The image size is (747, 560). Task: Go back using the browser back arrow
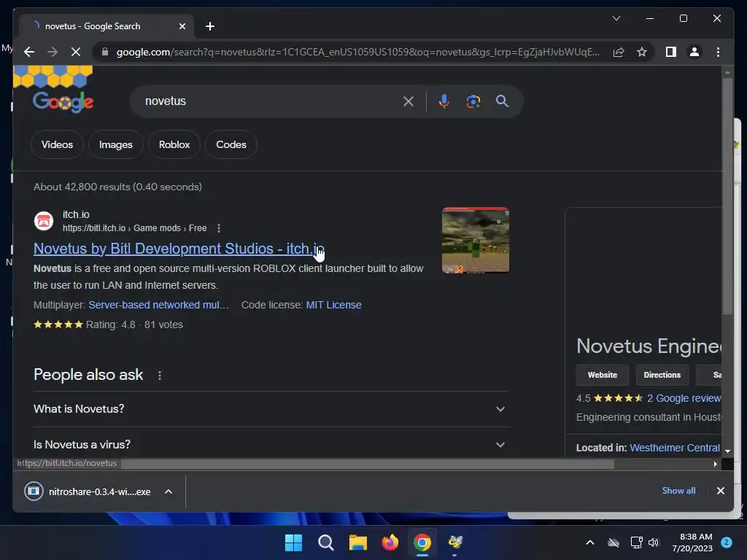click(29, 52)
